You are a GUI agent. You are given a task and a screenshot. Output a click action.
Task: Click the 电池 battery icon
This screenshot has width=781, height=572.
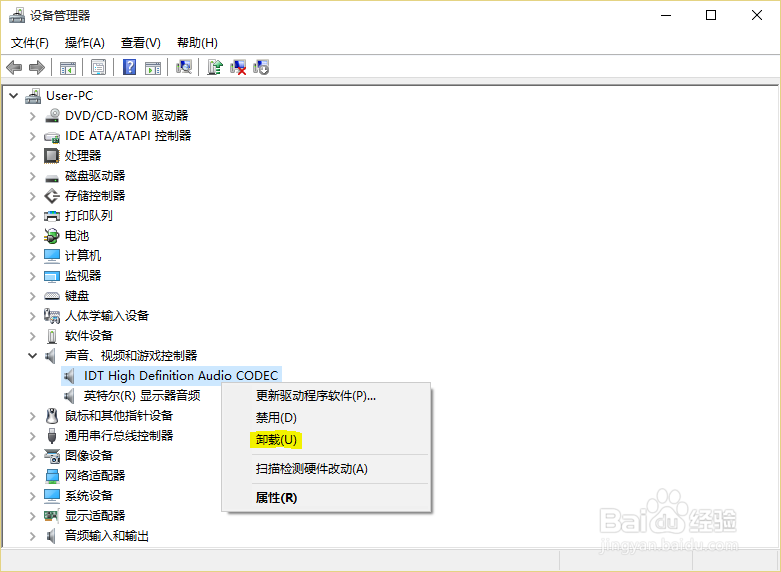[x=52, y=236]
